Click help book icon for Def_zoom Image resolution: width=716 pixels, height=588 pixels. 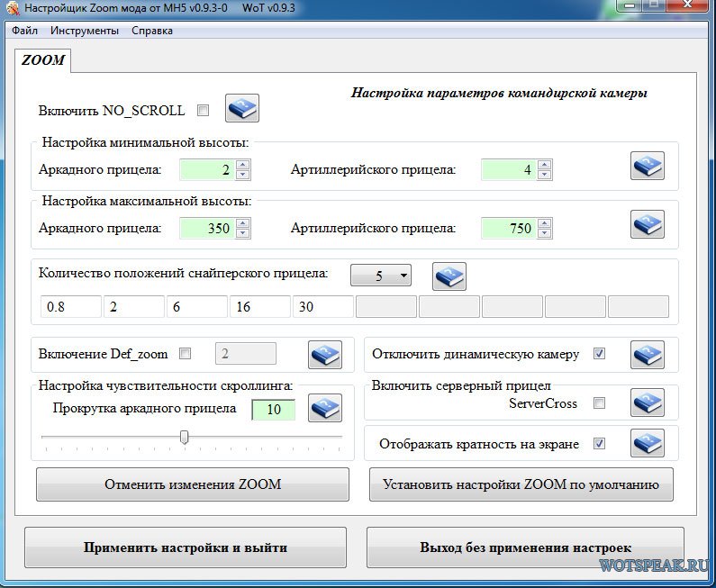[x=325, y=355]
